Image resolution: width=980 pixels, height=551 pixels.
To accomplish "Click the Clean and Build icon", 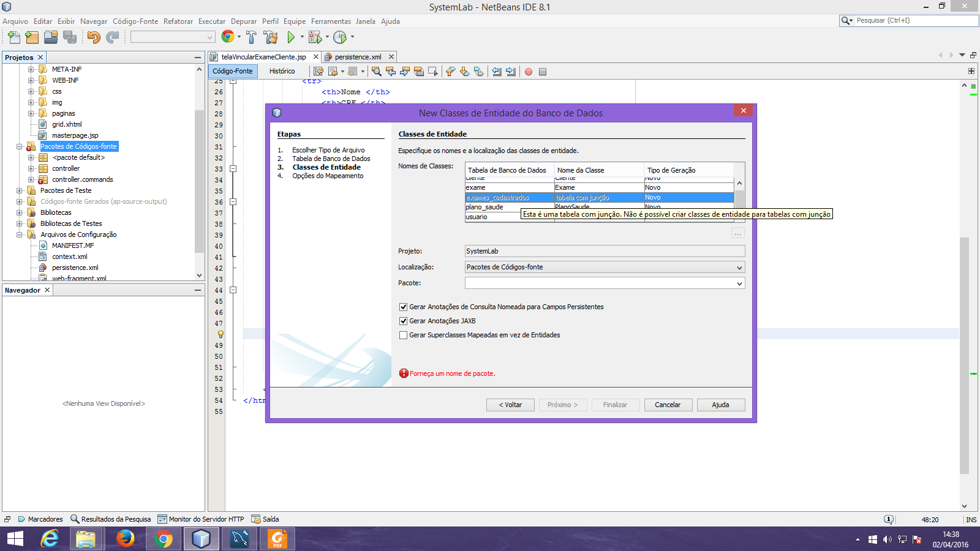I will pos(271,37).
